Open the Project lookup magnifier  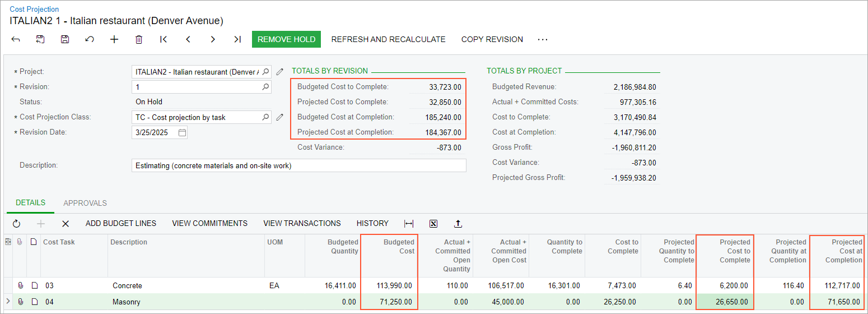tap(265, 72)
